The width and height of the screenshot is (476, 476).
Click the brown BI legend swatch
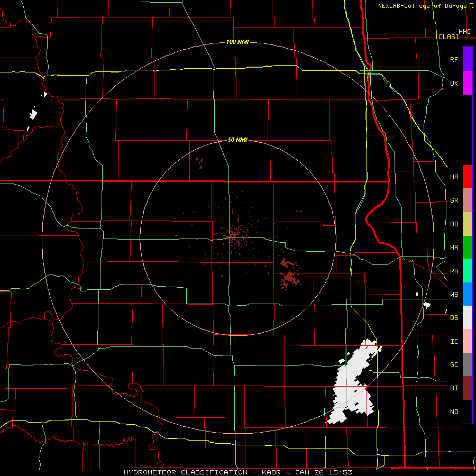pos(467,388)
